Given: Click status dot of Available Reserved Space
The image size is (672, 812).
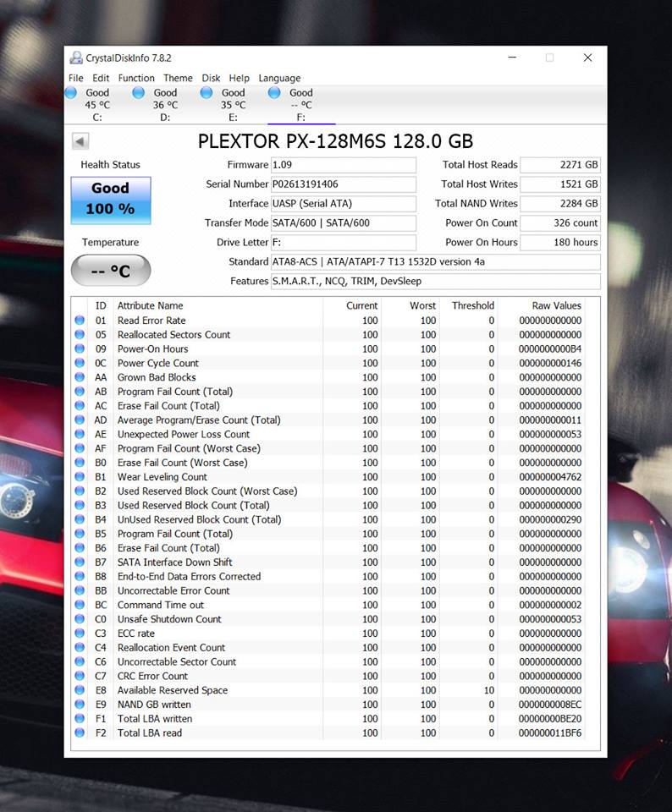Looking at the screenshot, I should point(80,690).
